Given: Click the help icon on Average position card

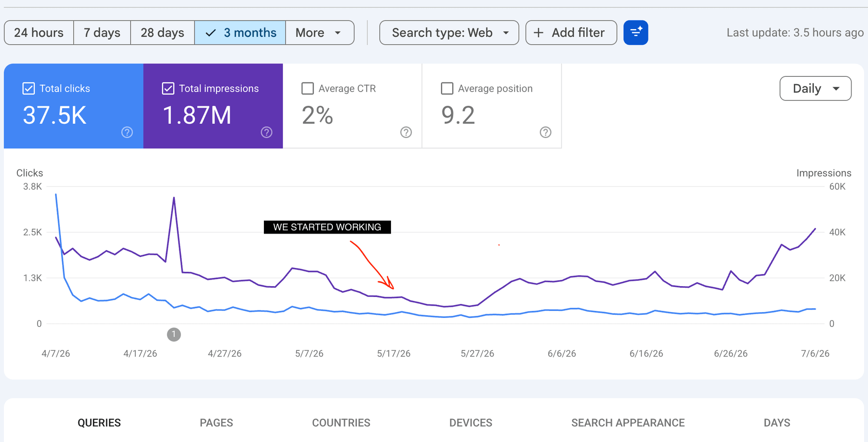Looking at the screenshot, I should pyautogui.click(x=546, y=132).
